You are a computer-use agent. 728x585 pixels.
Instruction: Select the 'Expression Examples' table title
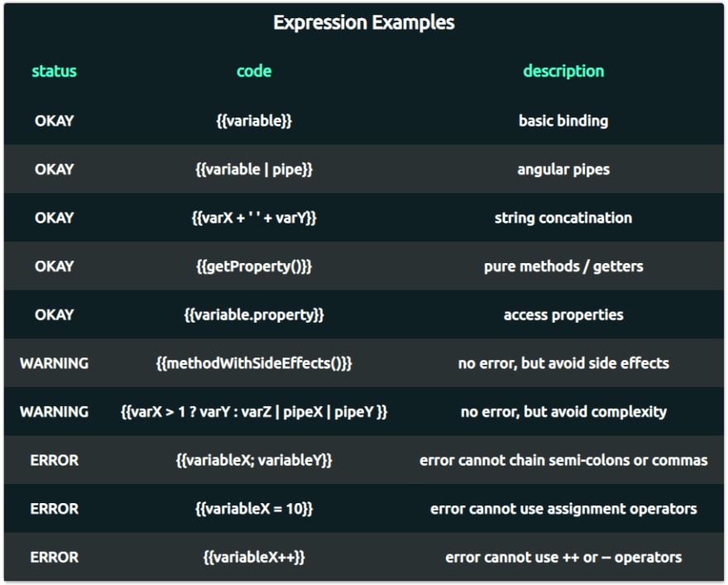(363, 22)
